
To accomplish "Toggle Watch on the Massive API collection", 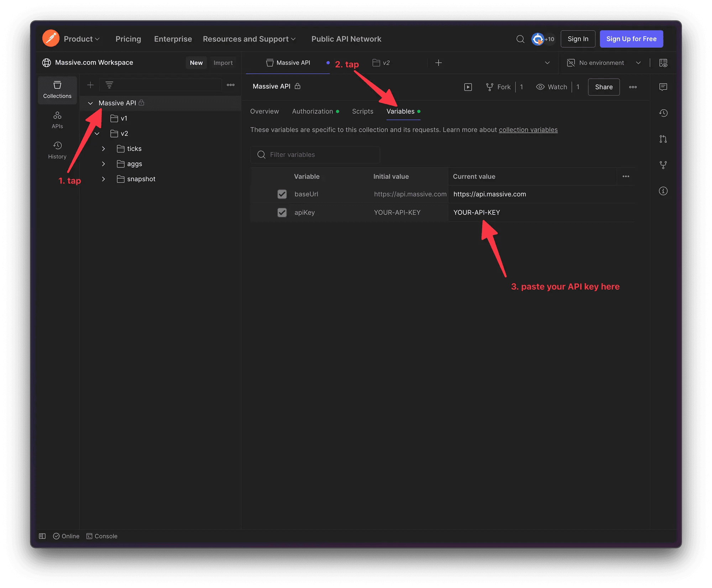I will [x=552, y=87].
